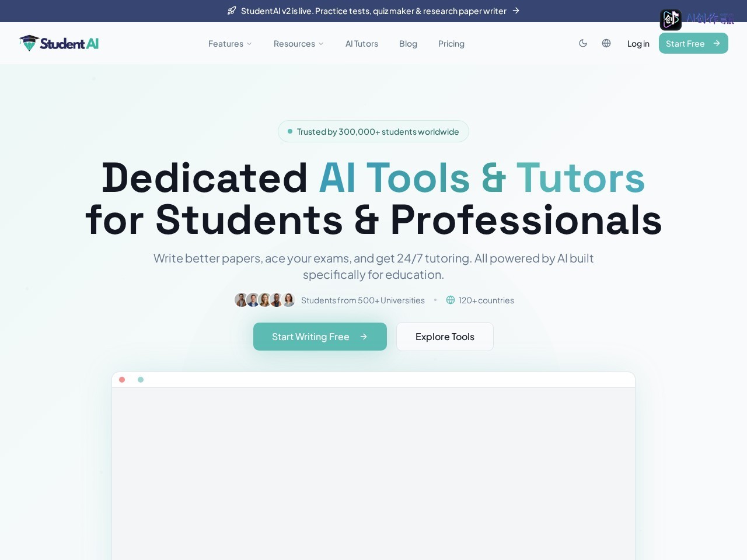The image size is (747, 560).
Task: Click the green dot on preview window
Action: [x=141, y=380]
